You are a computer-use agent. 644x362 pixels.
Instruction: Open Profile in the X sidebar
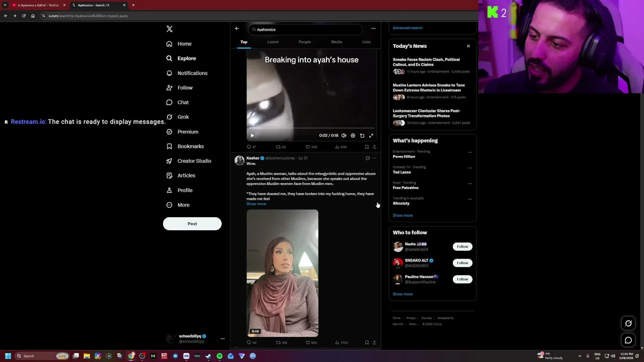pyautogui.click(x=180, y=191)
